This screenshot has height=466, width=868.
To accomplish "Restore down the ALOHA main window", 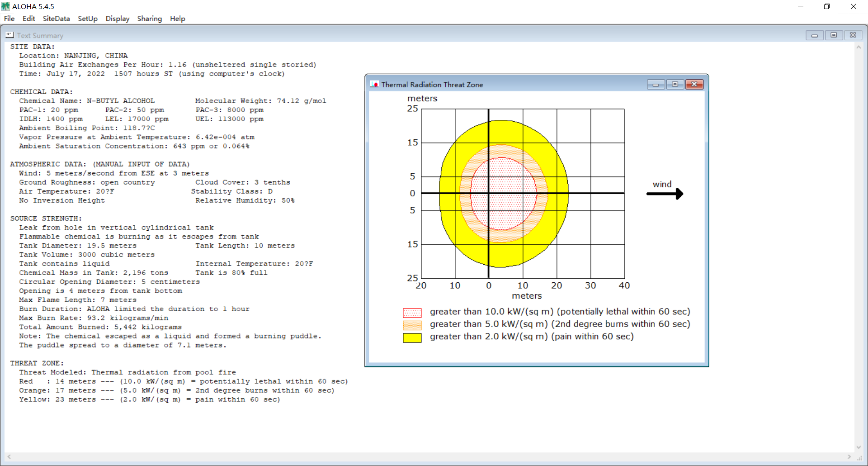I will [827, 6].
